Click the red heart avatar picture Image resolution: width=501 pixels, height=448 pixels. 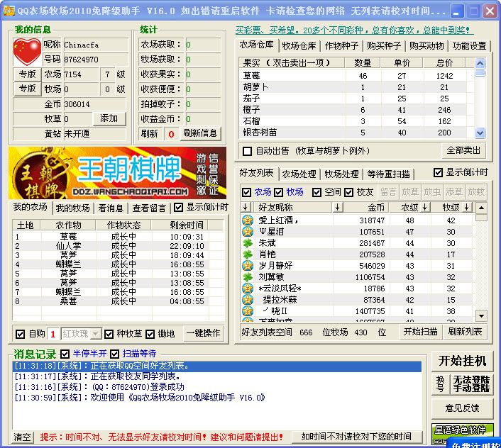pos(27,52)
